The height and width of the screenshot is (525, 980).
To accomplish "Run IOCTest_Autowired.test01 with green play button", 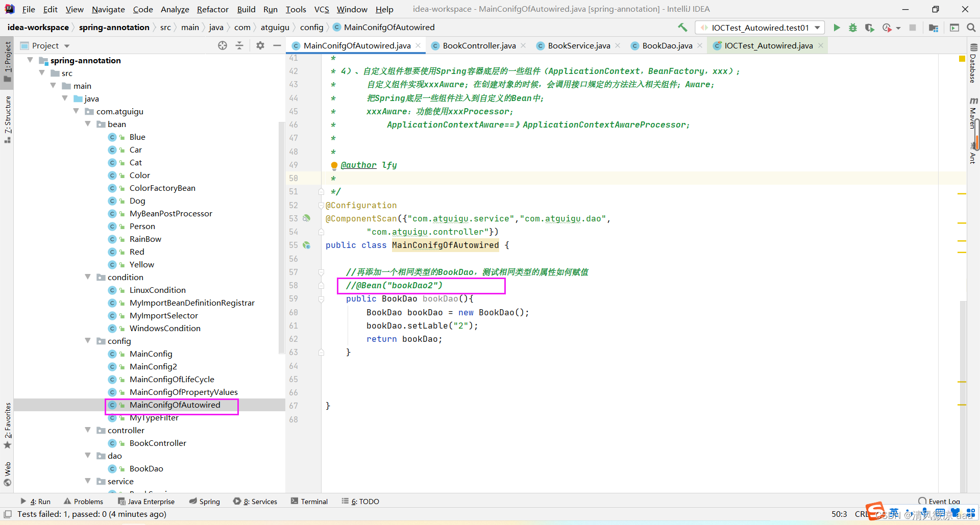I will [x=837, y=28].
